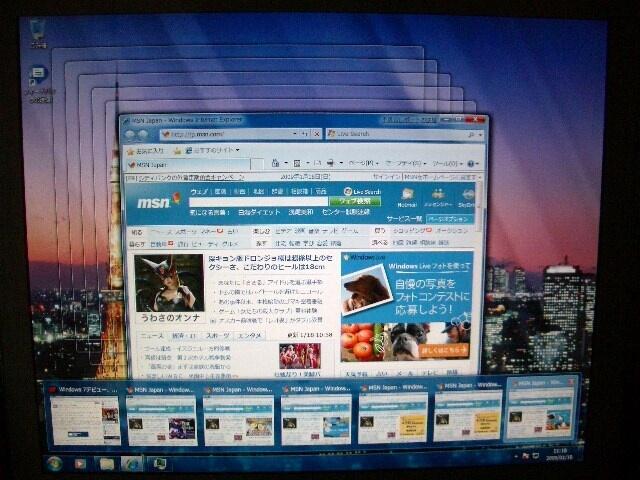
Task: Click the taskbar clock
Action: [559, 454]
